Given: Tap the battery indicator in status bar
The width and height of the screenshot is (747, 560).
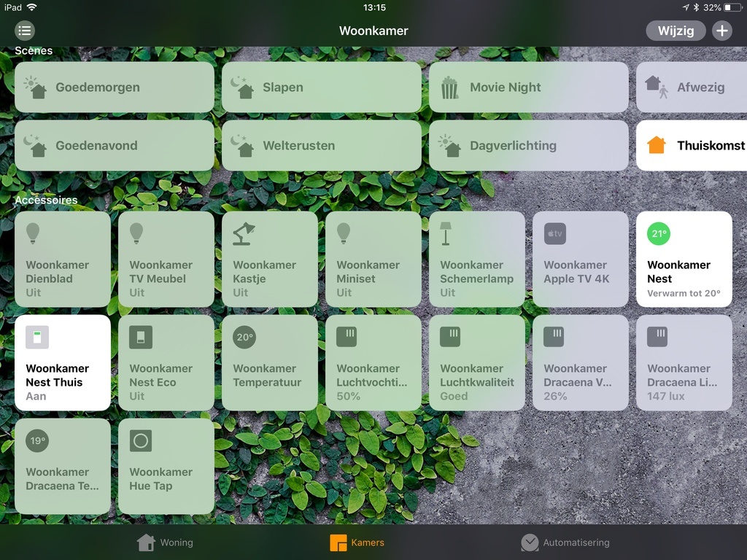Looking at the screenshot, I should [x=732, y=7].
